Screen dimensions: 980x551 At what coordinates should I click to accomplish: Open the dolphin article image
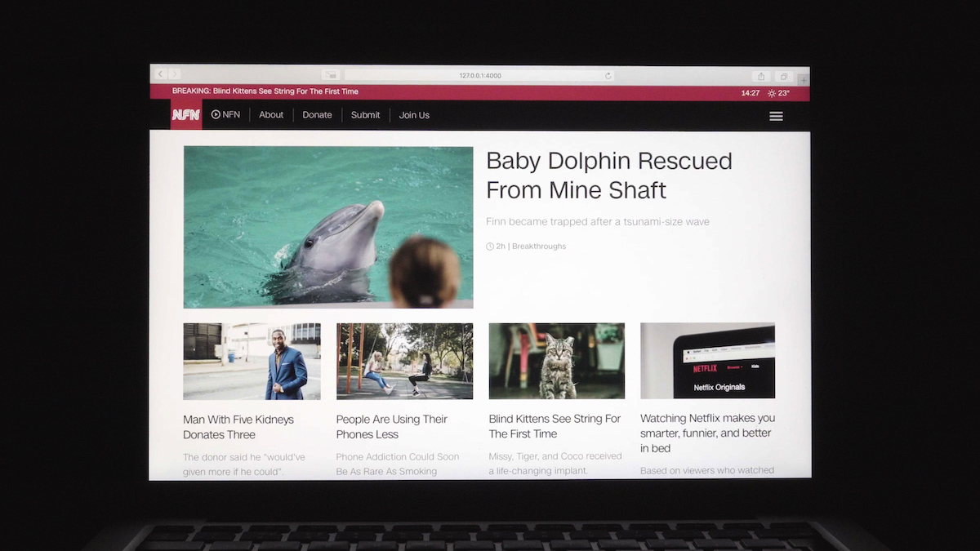(x=328, y=227)
